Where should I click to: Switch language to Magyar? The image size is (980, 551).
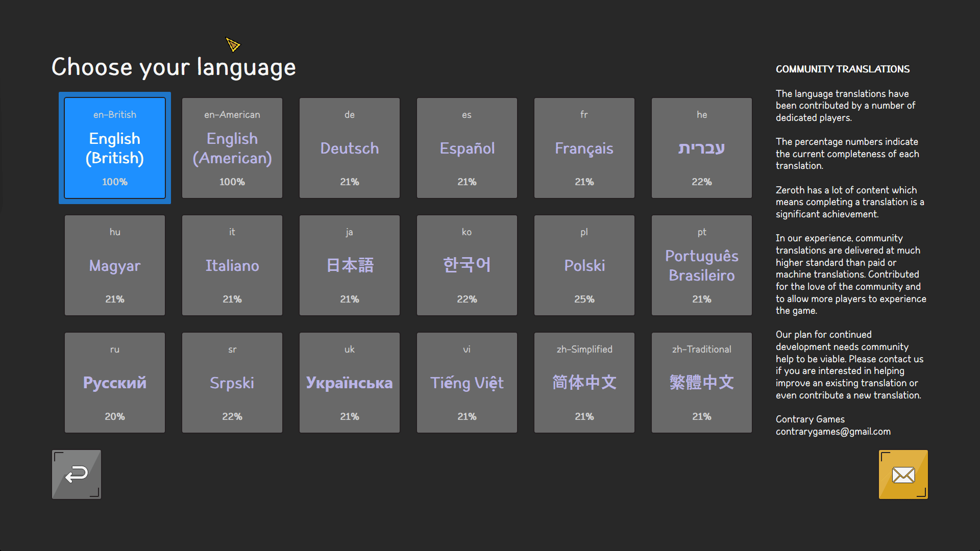point(115,265)
